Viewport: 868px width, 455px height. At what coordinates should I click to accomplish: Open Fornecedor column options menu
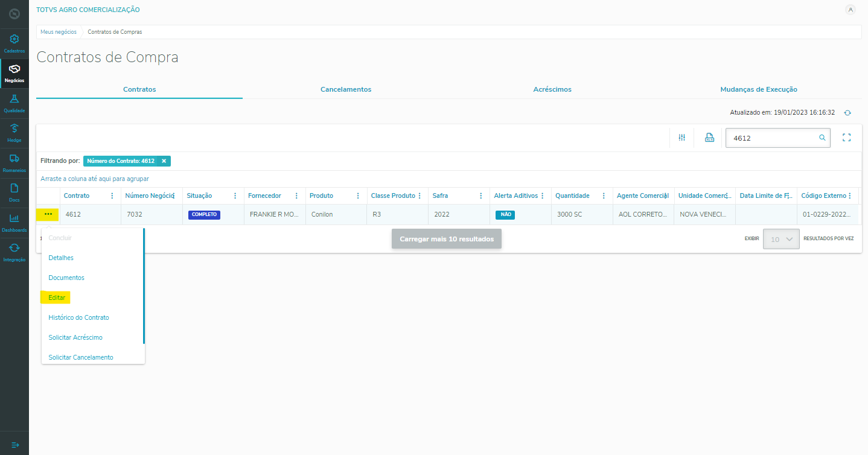(x=296, y=196)
